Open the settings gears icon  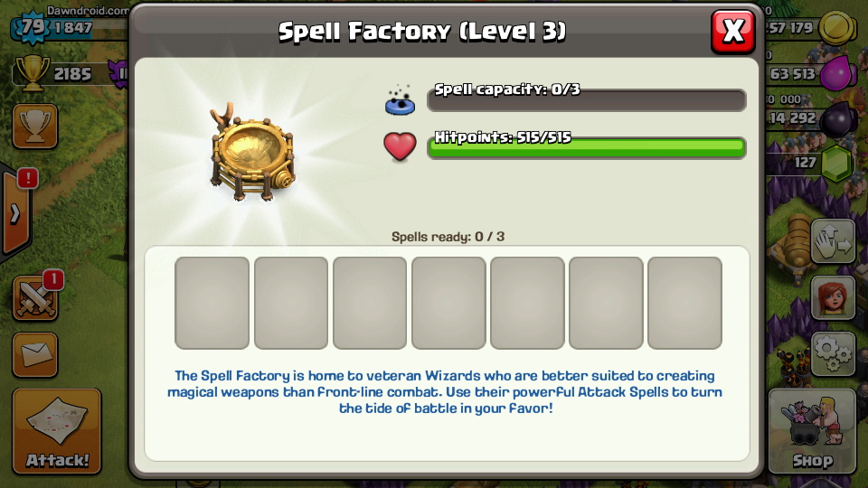(833, 354)
